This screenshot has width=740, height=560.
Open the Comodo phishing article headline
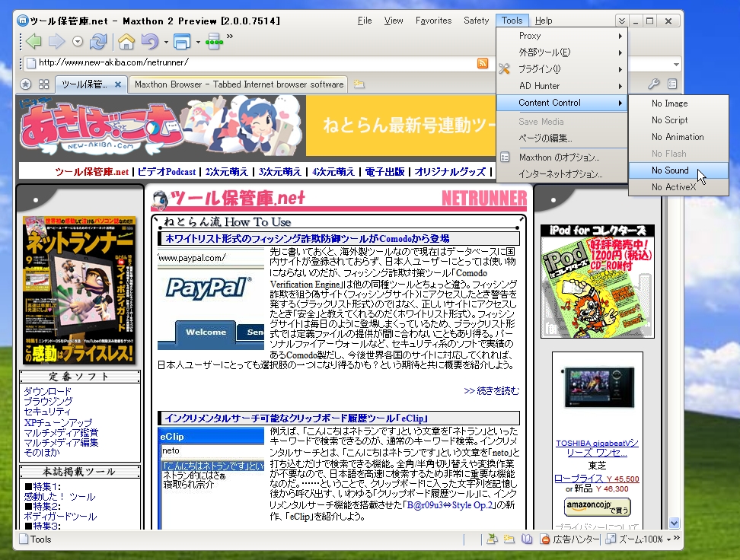pos(308,239)
